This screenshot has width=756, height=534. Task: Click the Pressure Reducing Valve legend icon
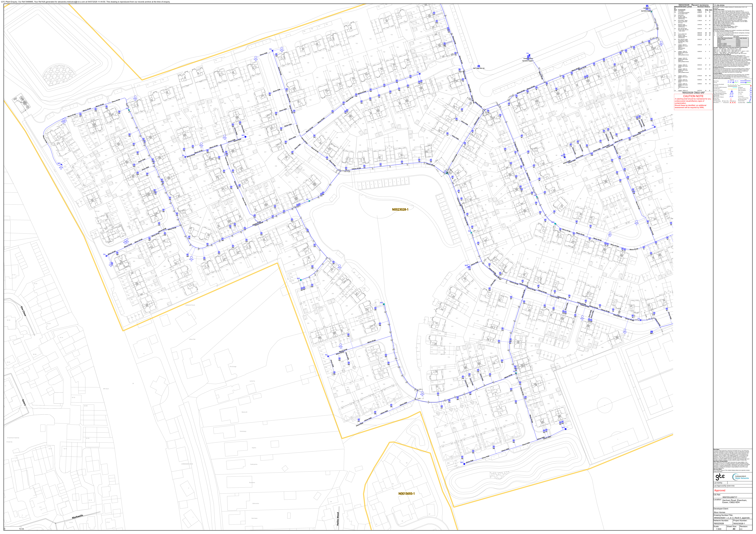coord(751,98)
